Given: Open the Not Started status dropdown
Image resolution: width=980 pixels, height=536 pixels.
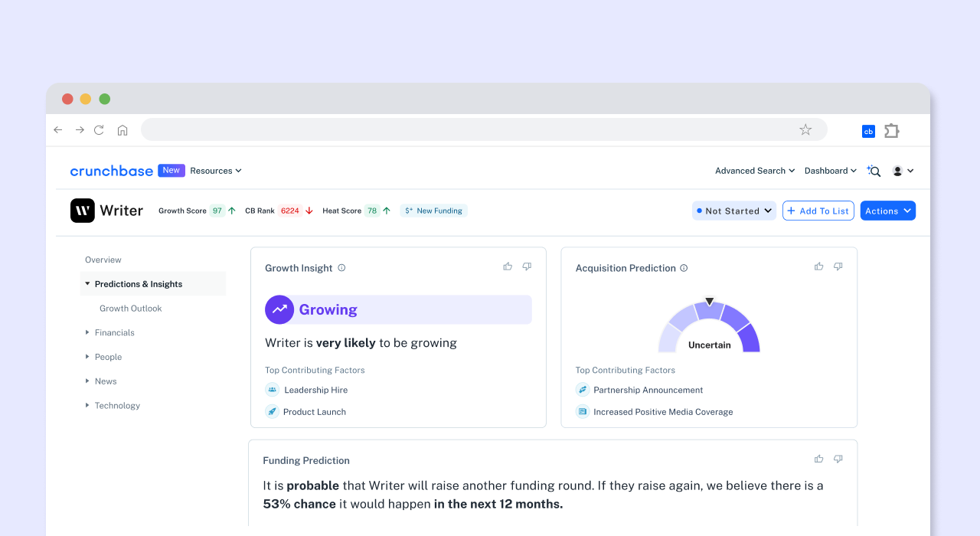Looking at the screenshot, I should 734,211.
